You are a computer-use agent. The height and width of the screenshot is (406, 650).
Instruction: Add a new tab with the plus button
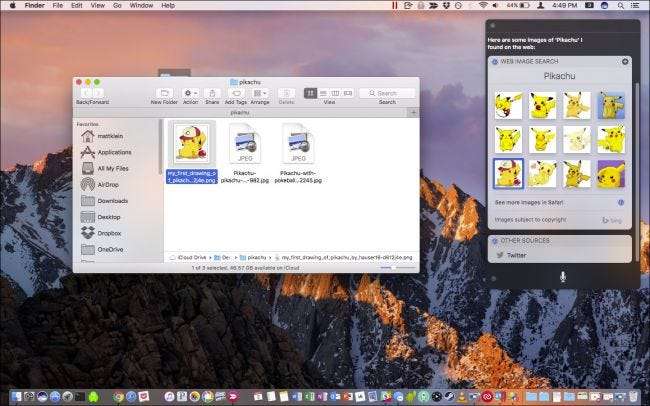coord(413,112)
